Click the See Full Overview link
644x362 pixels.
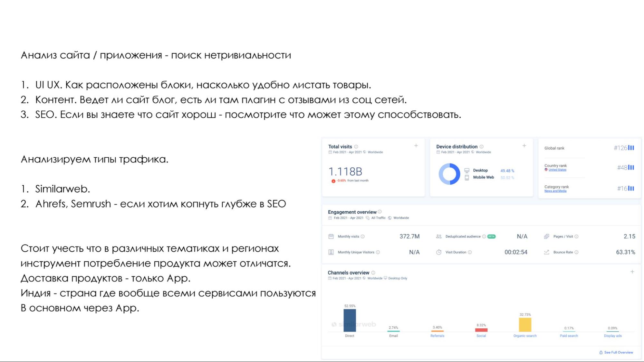point(619,353)
